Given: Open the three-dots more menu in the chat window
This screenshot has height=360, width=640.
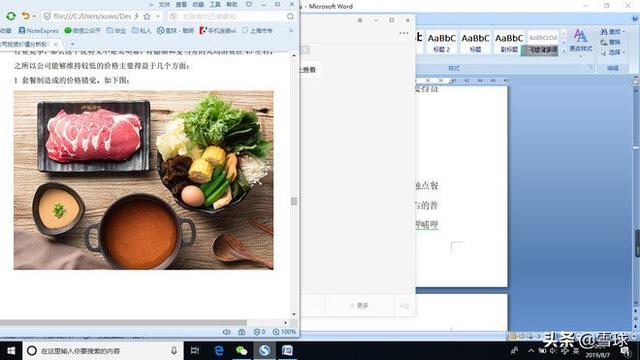Looking at the screenshot, I should (404, 33).
